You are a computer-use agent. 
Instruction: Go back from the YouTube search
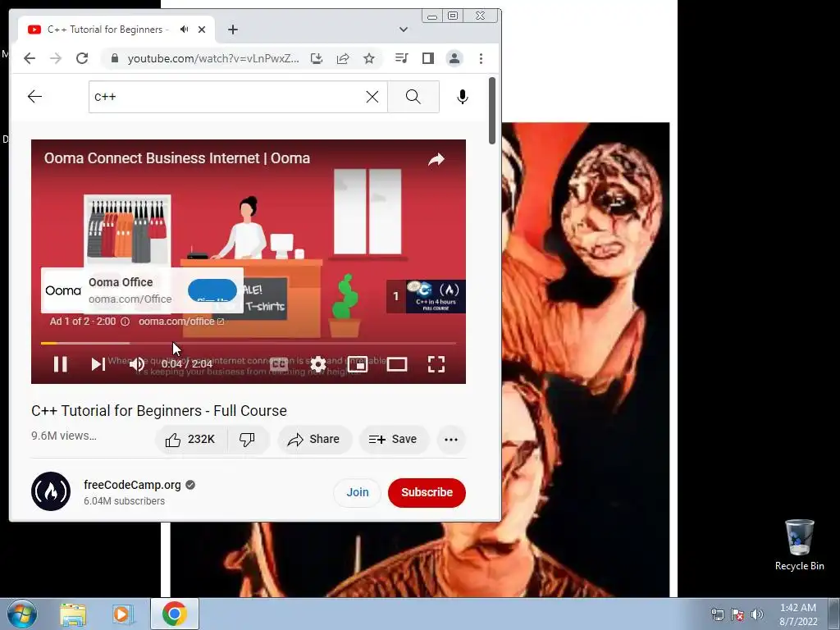pos(34,97)
